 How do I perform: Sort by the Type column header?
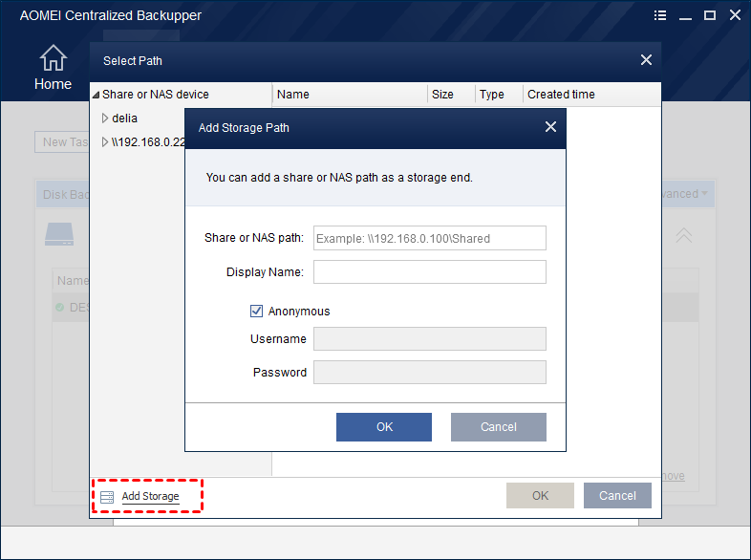coord(499,95)
